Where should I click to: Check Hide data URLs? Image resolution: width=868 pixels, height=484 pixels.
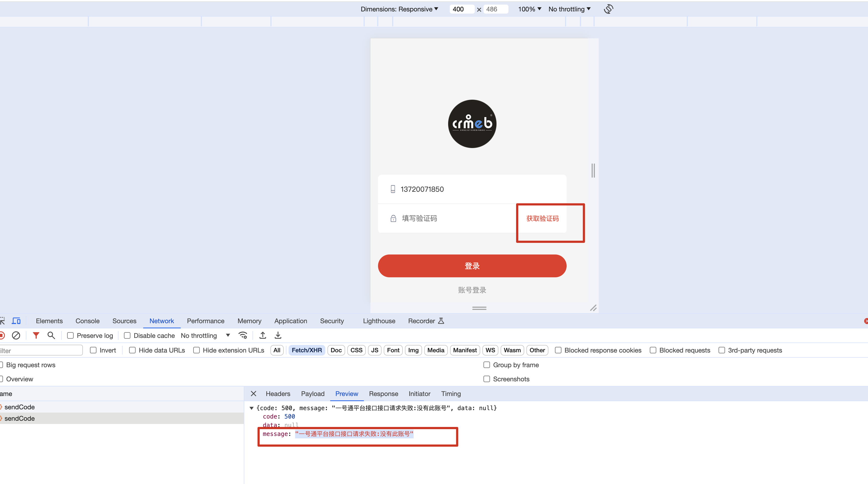pos(132,350)
